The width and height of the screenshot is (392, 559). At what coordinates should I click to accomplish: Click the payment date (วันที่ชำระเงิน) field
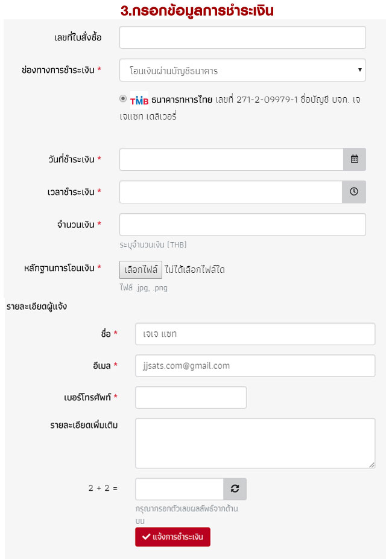[232, 159]
